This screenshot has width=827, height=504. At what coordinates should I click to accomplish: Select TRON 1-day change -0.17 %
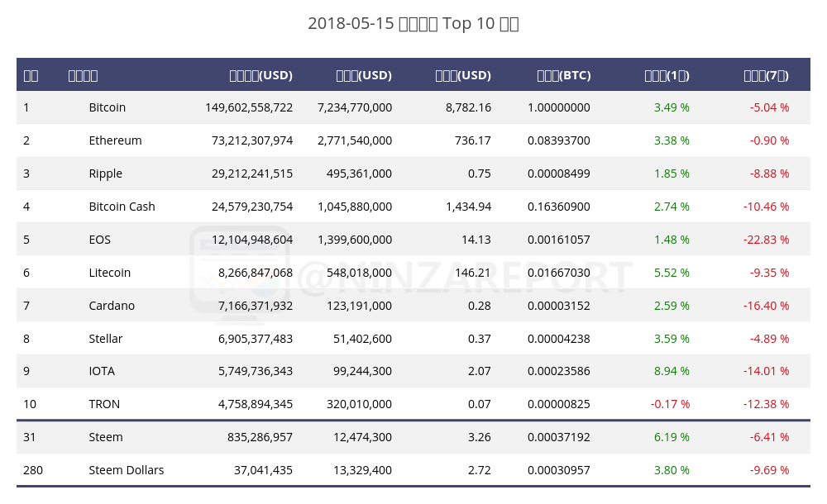[671, 404]
